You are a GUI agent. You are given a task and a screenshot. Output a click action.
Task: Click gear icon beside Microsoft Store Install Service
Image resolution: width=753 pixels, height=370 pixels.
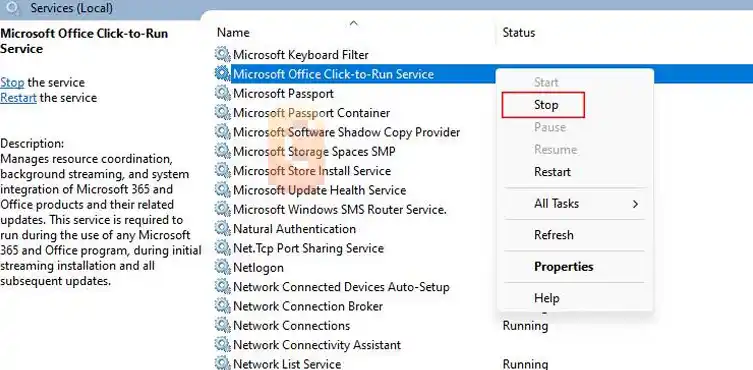coord(222,171)
